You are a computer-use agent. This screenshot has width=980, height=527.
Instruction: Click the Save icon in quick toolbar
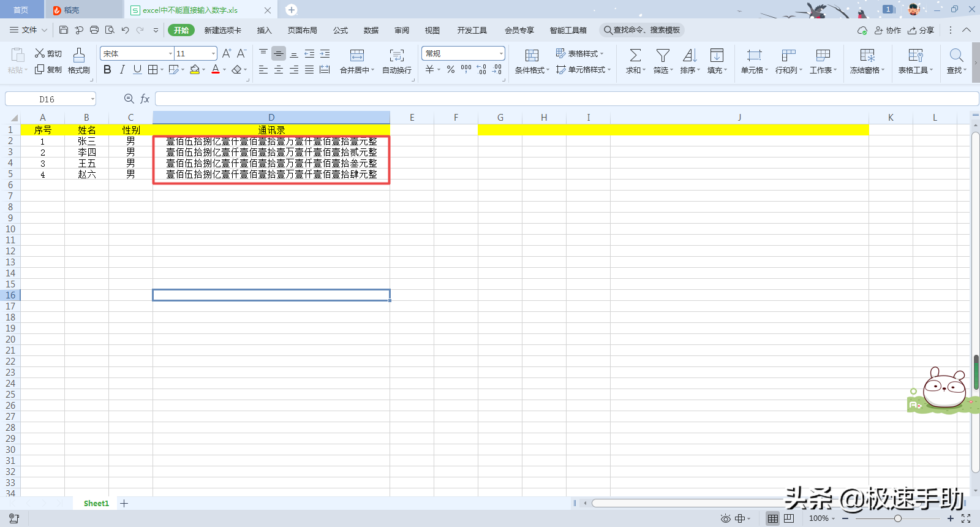pos(64,30)
